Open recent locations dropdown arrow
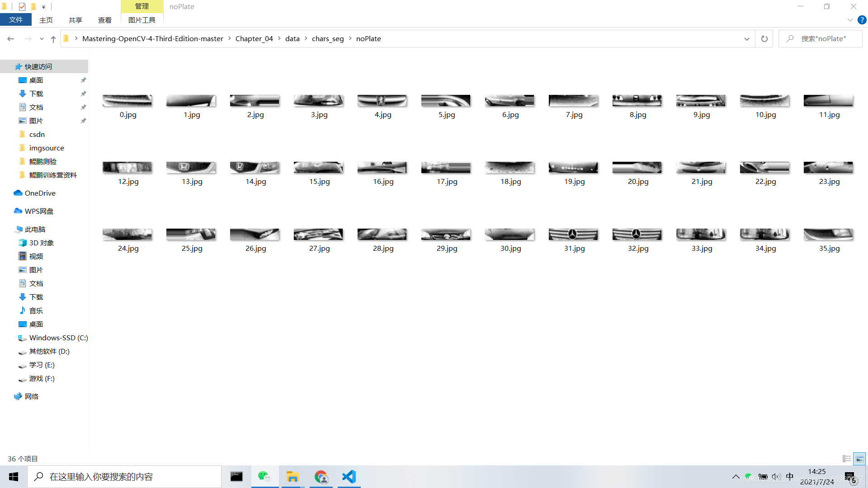The width and height of the screenshot is (868, 488). click(42, 39)
